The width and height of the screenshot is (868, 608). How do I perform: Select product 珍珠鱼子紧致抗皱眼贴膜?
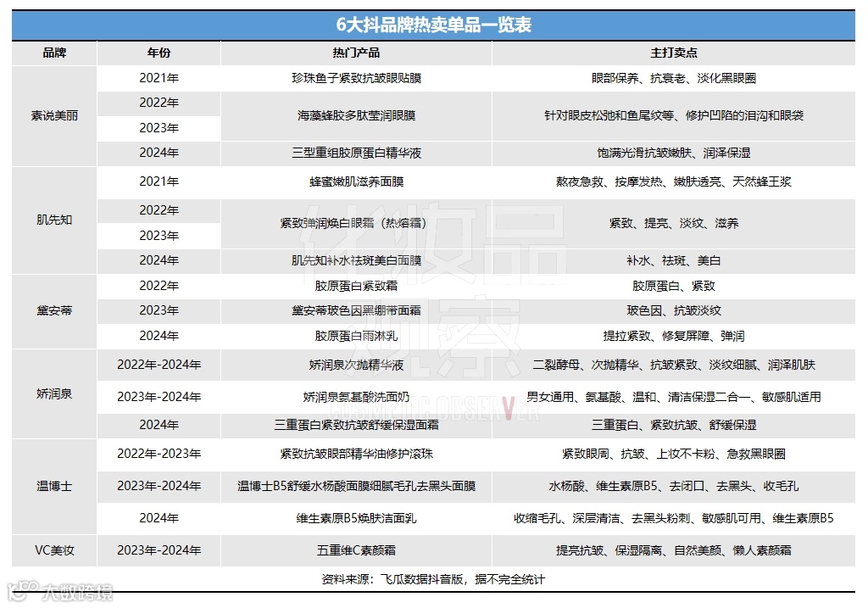(x=357, y=78)
